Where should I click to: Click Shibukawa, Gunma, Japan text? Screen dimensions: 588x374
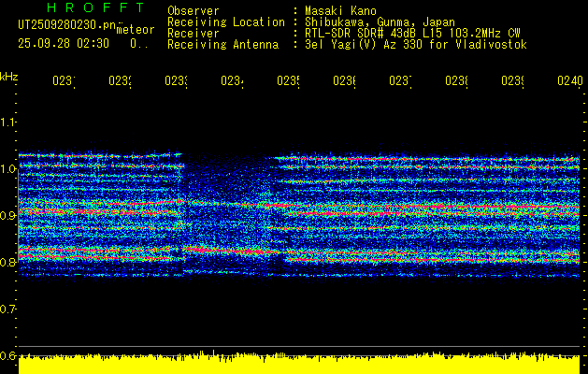pyautogui.click(x=380, y=22)
